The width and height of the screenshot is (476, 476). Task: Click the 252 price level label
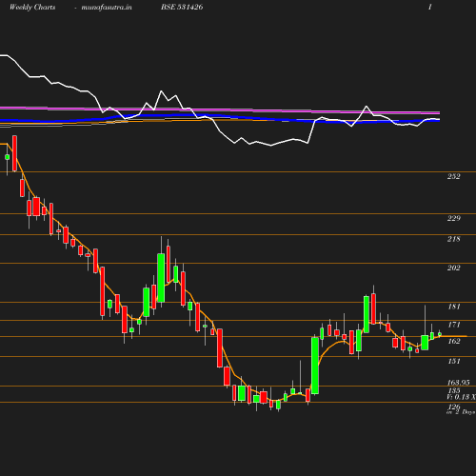pos(453,176)
